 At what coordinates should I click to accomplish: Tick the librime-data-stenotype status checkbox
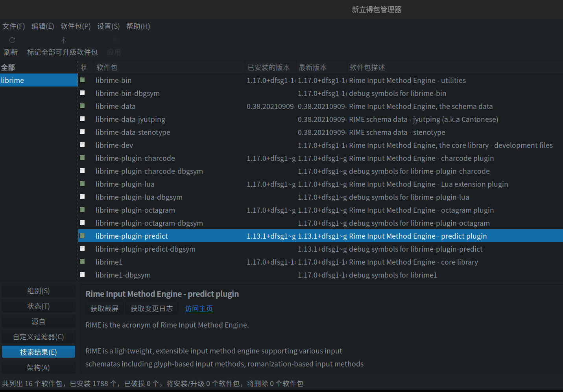coord(82,132)
